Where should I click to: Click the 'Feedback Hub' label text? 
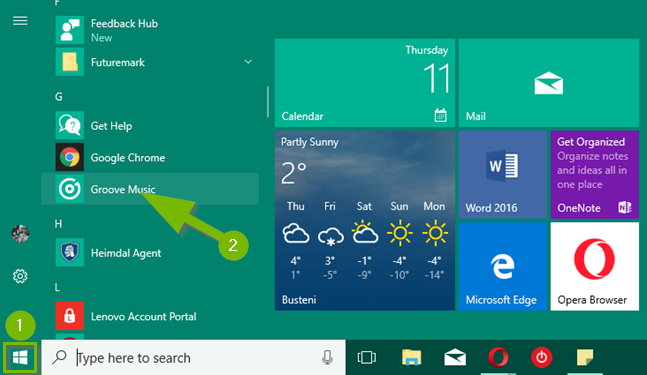coord(124,24)
